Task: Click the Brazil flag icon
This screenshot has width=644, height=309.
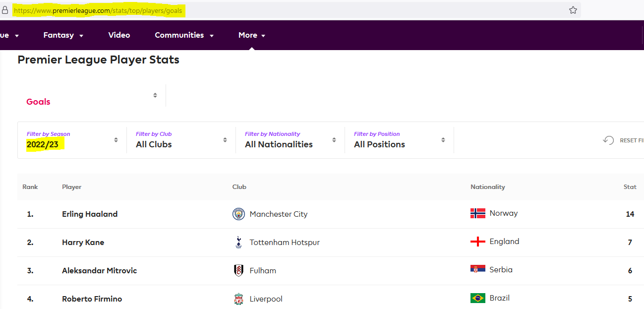Action: click(x=478, y=298)
